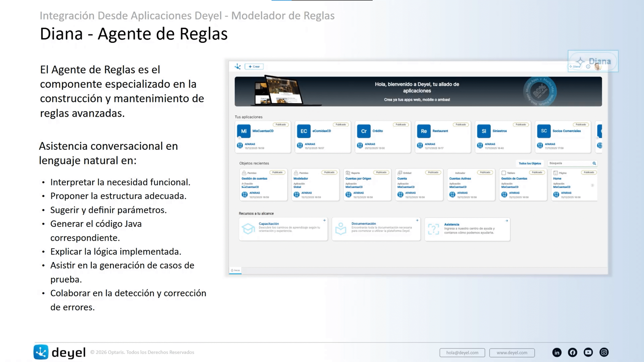
Task: Expand the Documentación card arrow
Action: [417, 220]
